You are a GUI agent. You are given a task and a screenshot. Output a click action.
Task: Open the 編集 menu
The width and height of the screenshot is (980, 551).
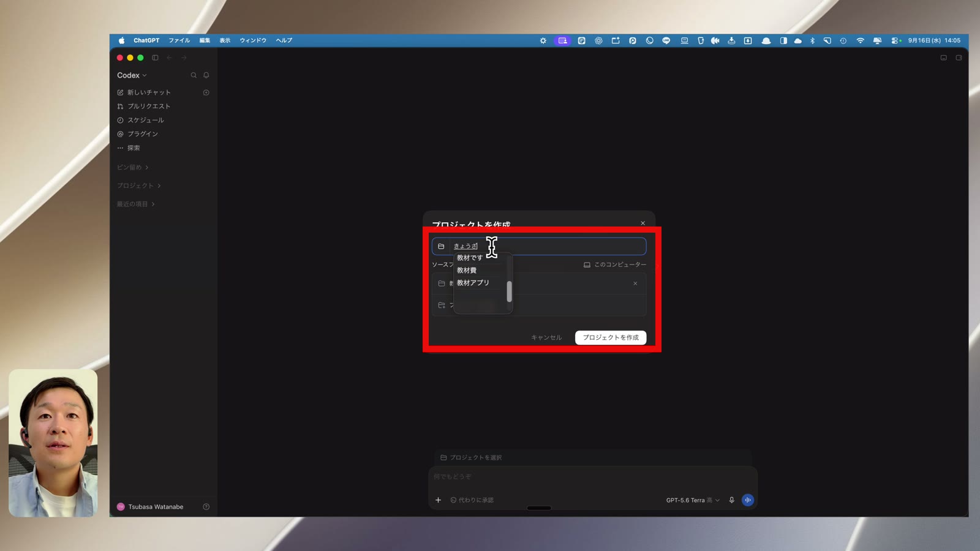(x=205, y=40)
